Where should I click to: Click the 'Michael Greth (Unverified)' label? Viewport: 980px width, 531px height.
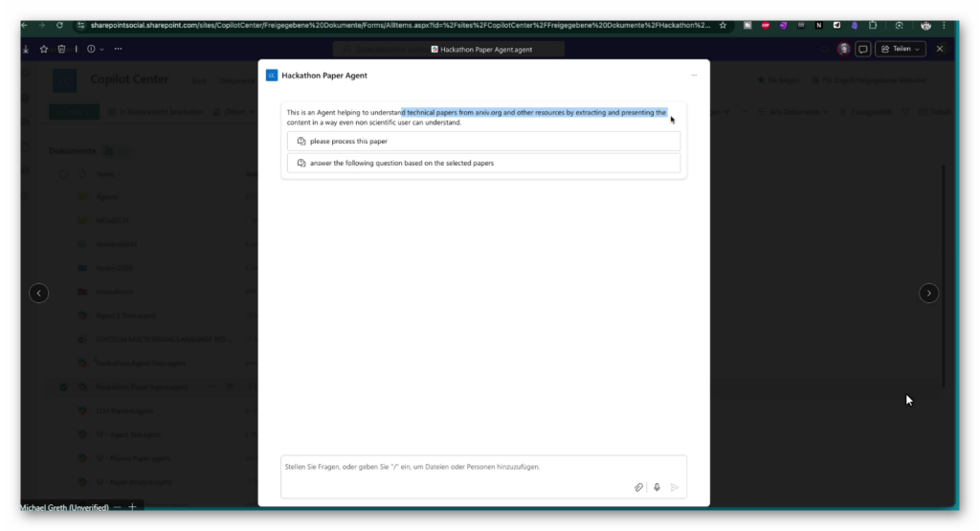[x=64, y=508]
